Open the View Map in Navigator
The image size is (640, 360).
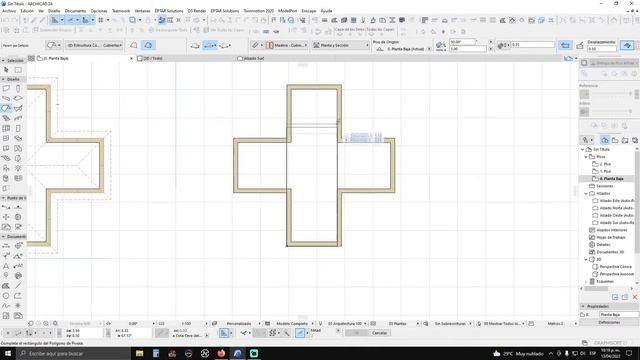tap(615, 140)
